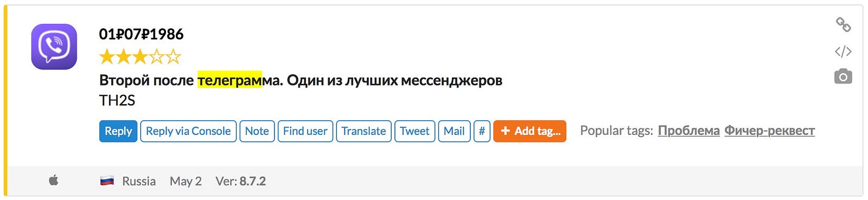
Task: Apply the Фичер-реквест popular tag
Action: (770, 131)
